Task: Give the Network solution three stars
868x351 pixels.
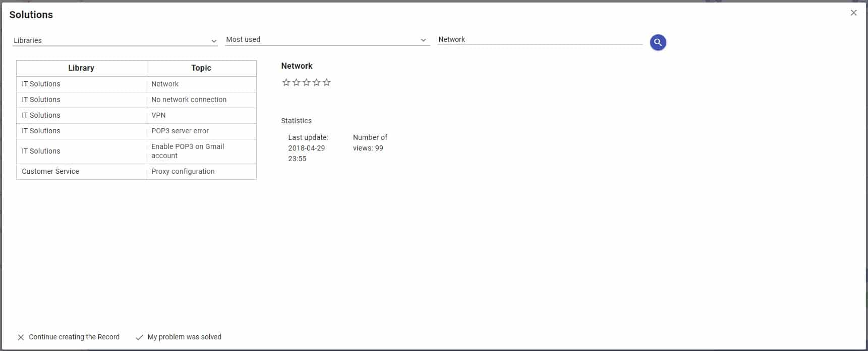Action: point(306,82)
